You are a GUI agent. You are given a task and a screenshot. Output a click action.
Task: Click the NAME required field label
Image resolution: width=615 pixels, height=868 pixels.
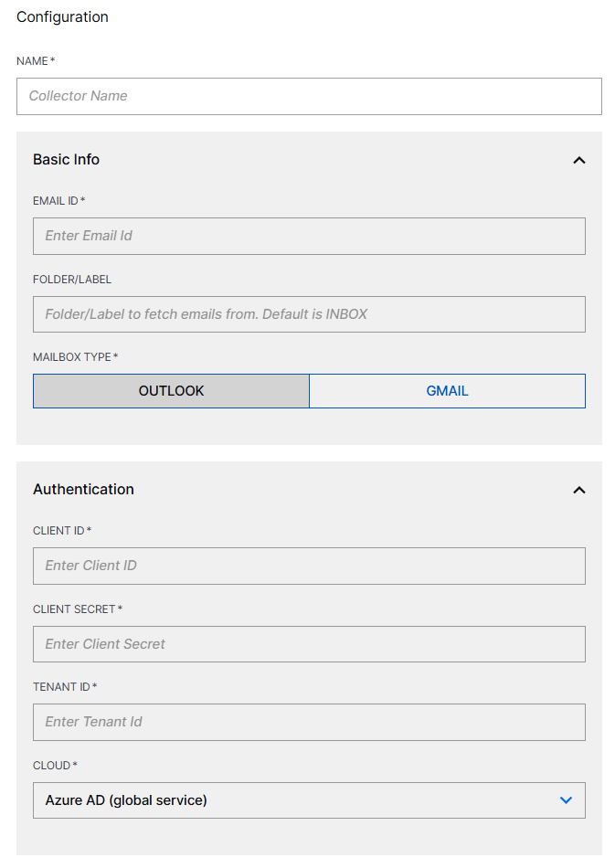tap(36, 61)
